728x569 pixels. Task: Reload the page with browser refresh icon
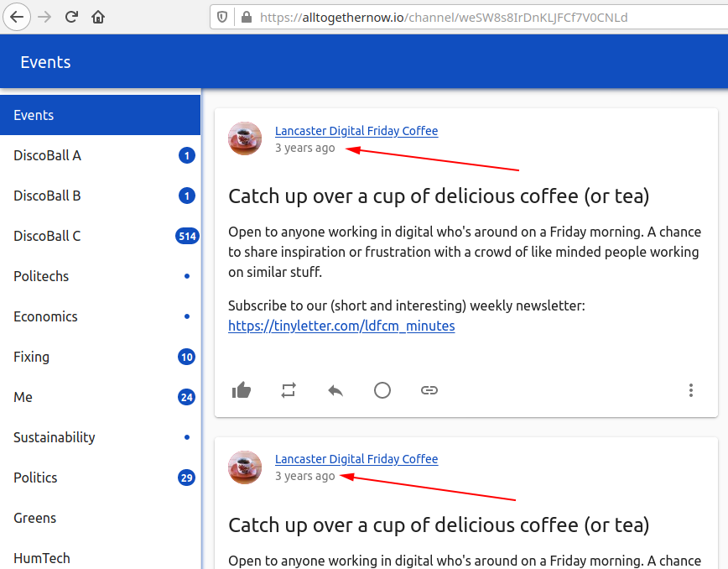[72, 17]
